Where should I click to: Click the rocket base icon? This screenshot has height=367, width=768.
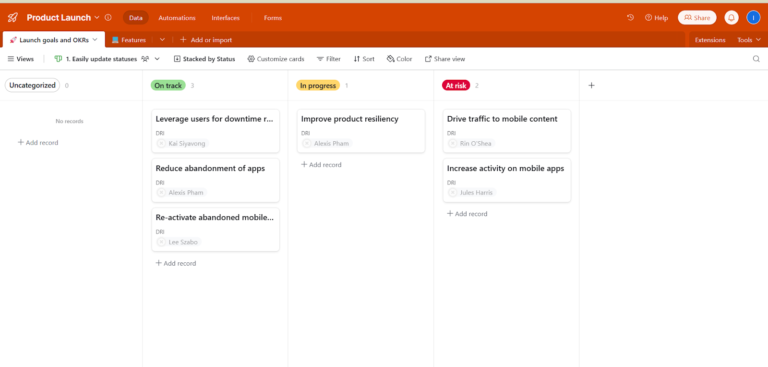coord(13,18)
